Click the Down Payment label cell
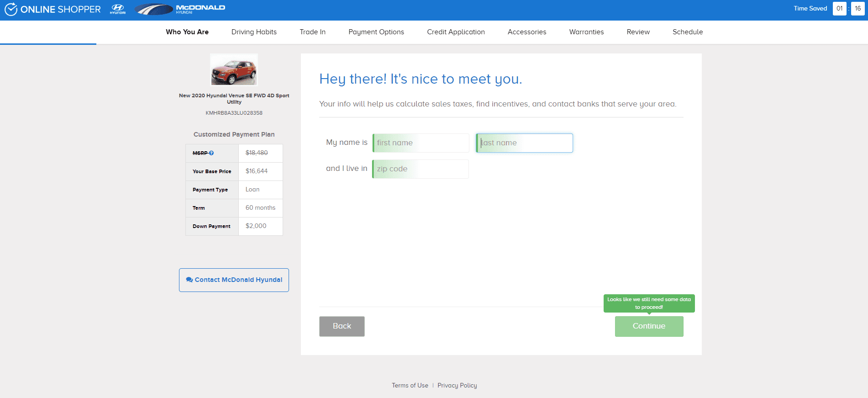The width and height of the screenshot is (868, 398). (x=212, y=227)
